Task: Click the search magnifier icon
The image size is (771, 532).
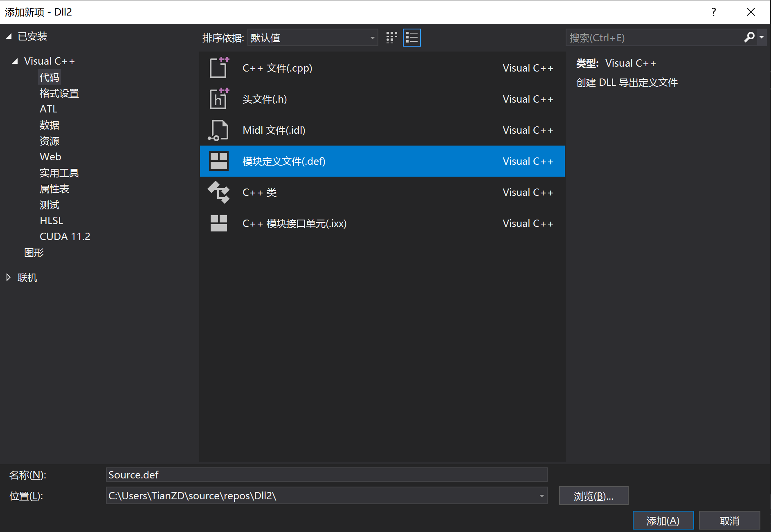Action: [x=749, y=38]
